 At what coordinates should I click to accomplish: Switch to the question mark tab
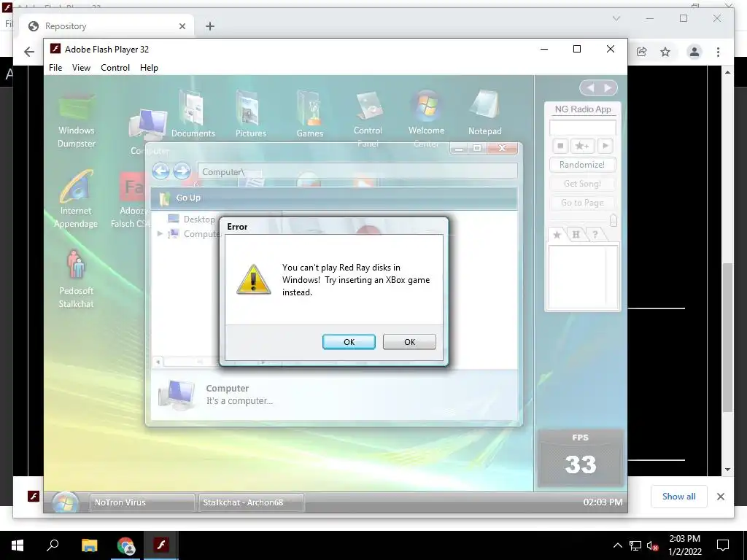point(595,234)
